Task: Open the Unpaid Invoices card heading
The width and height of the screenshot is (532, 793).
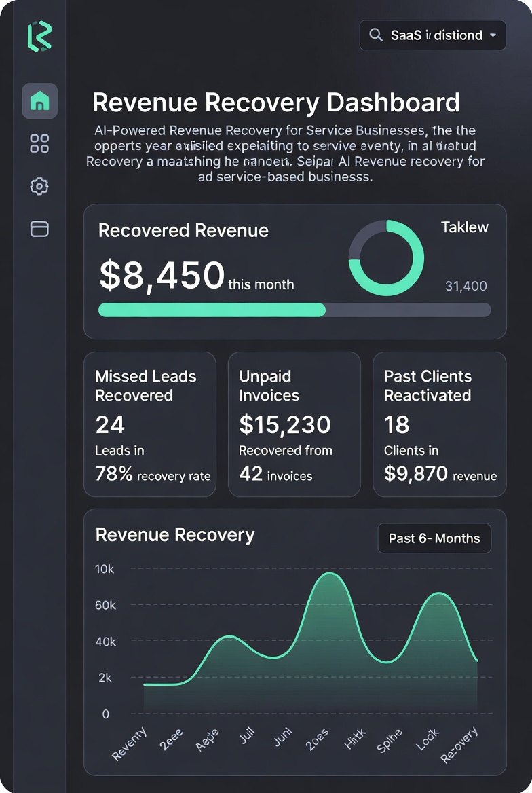Action: point(269,386)
